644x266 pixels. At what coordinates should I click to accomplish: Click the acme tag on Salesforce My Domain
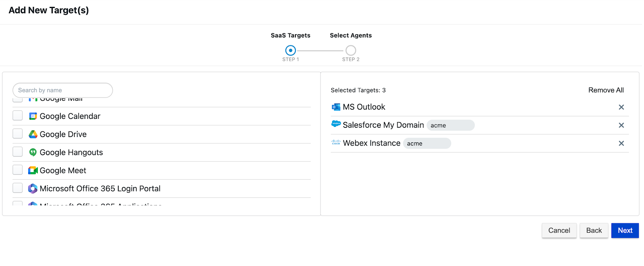tap(451, 125)
